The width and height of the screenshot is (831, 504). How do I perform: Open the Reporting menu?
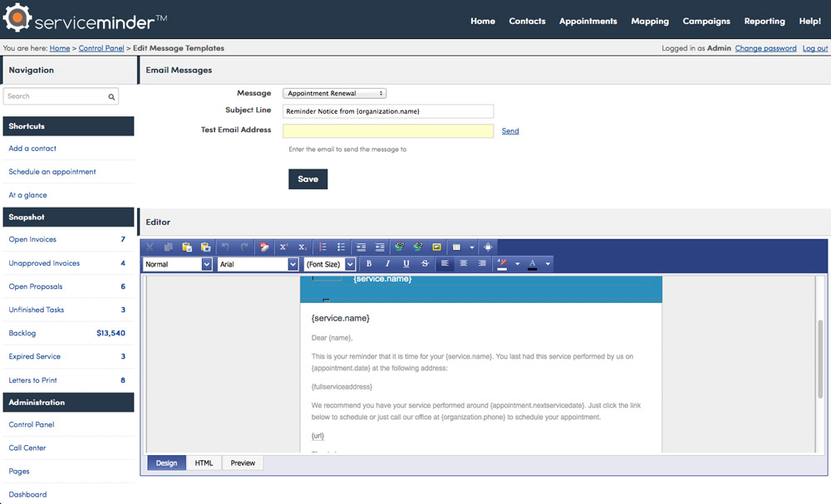765,21
